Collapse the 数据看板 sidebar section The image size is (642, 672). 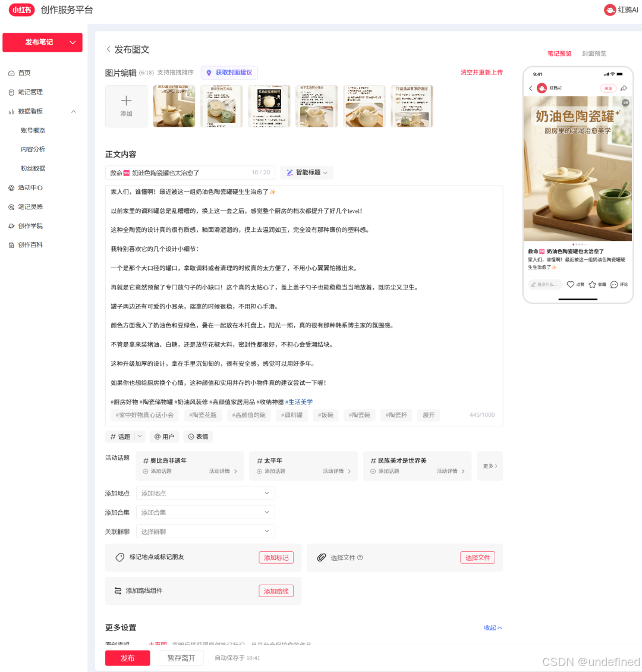point(74,111)
